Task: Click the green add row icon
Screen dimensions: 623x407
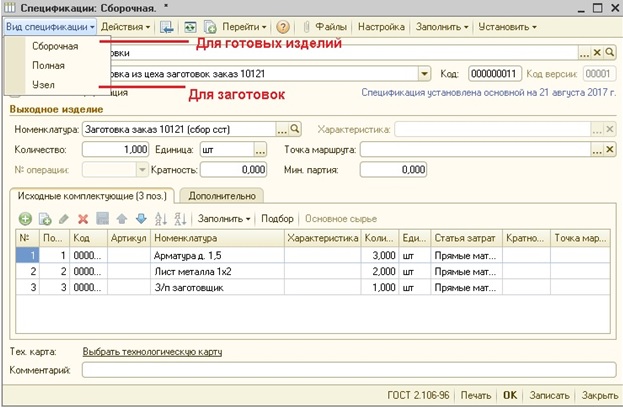Action: click(x=25, y=219)
